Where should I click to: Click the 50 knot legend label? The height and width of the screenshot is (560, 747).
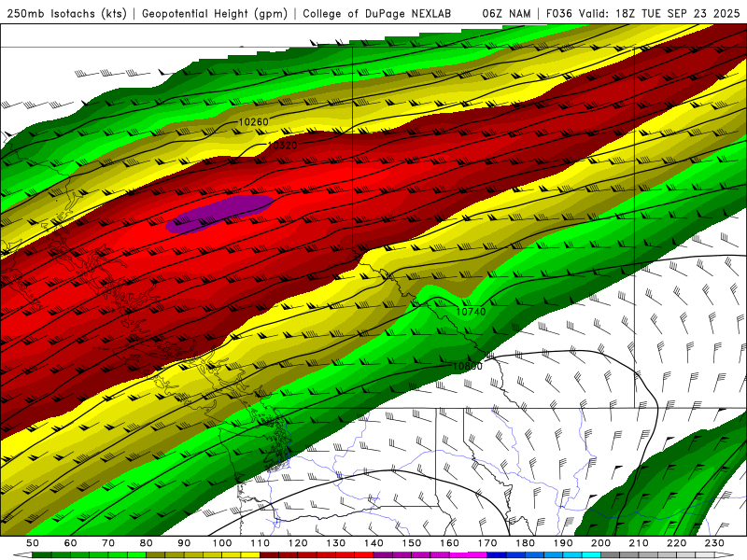pos(33,543)
